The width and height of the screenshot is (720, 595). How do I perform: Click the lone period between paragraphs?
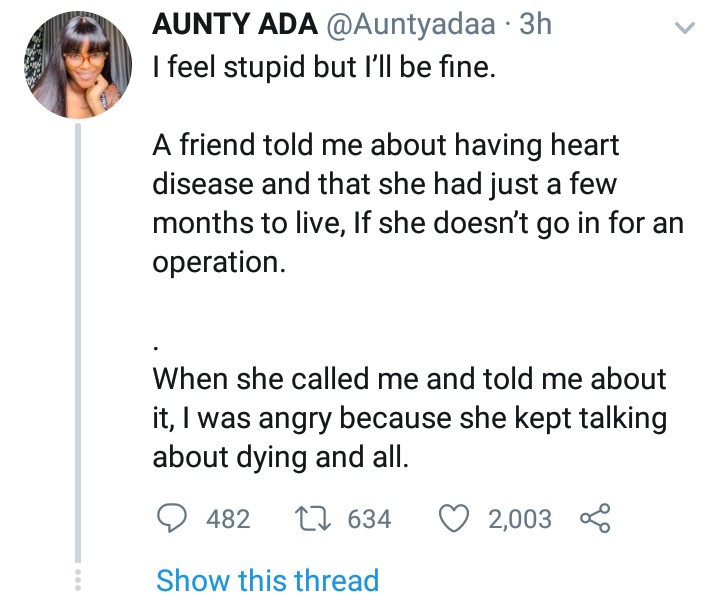(157, 342)
